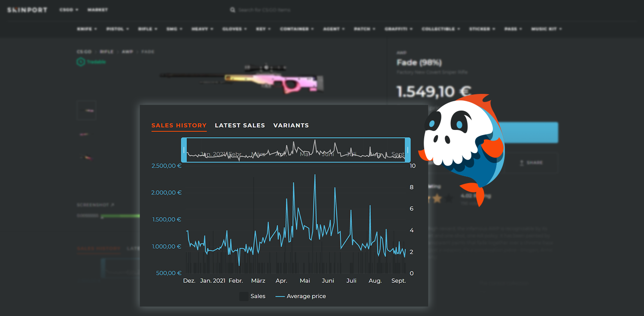The width and height of the screenshot is (644, 316).
Task: Select the Sales History tab
Action: tap(179, 125)
